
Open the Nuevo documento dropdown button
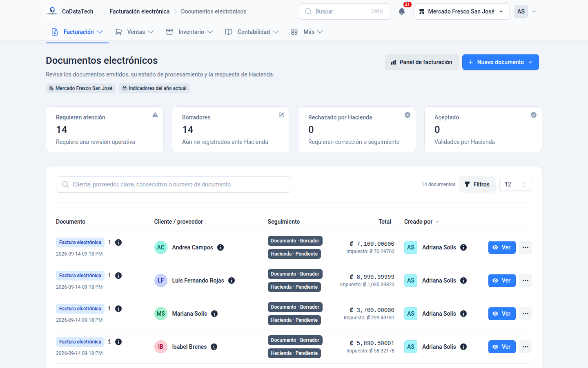[501, 62]
